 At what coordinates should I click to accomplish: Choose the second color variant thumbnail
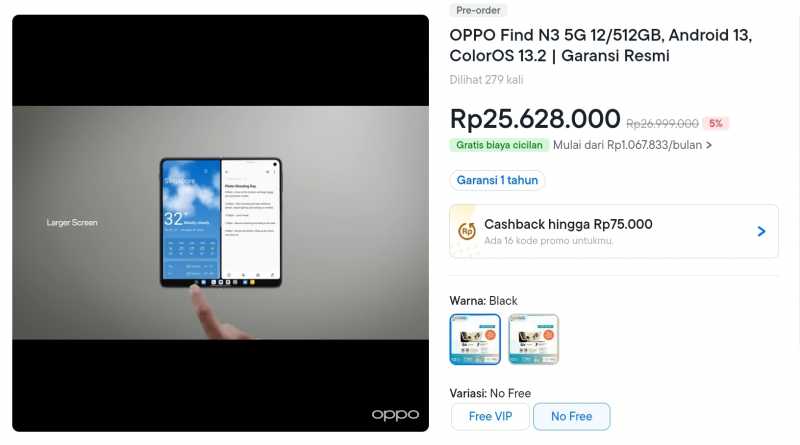point(534,339)
